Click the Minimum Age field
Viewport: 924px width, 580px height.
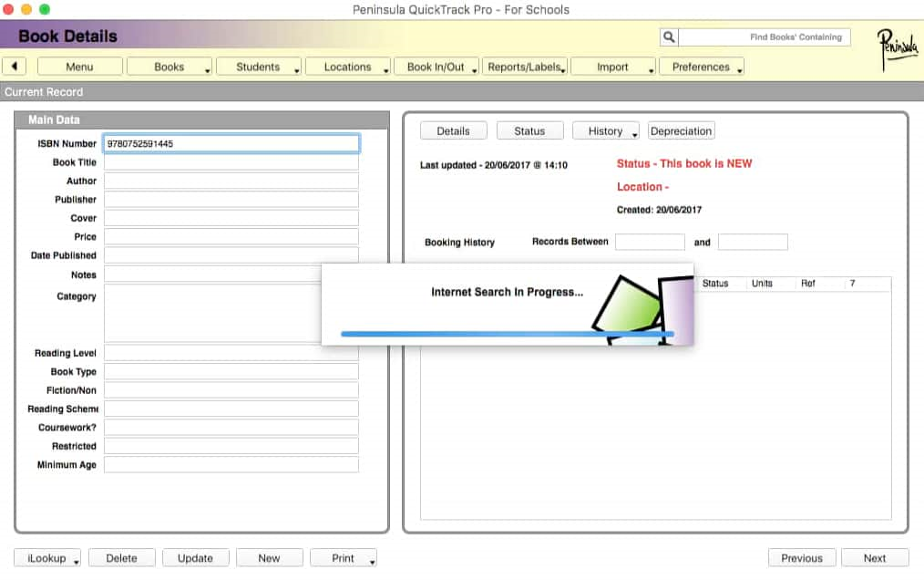(x=231, y=464)
